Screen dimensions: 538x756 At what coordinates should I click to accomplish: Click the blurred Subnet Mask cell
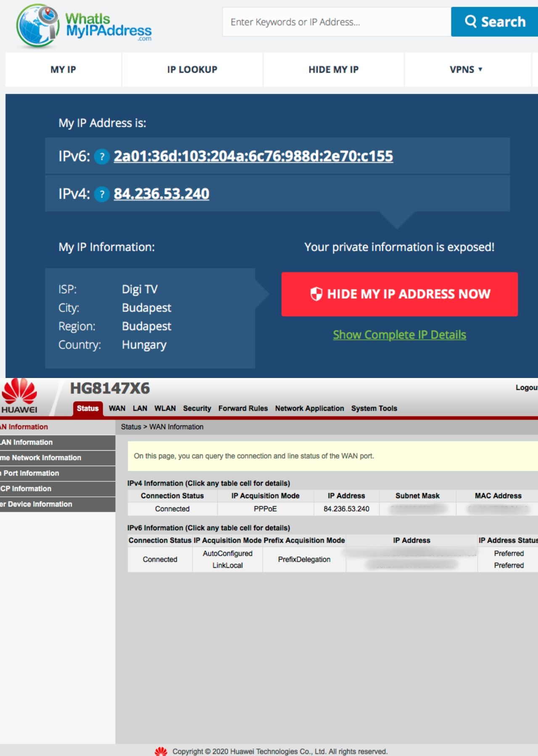[x=417, y=509]
